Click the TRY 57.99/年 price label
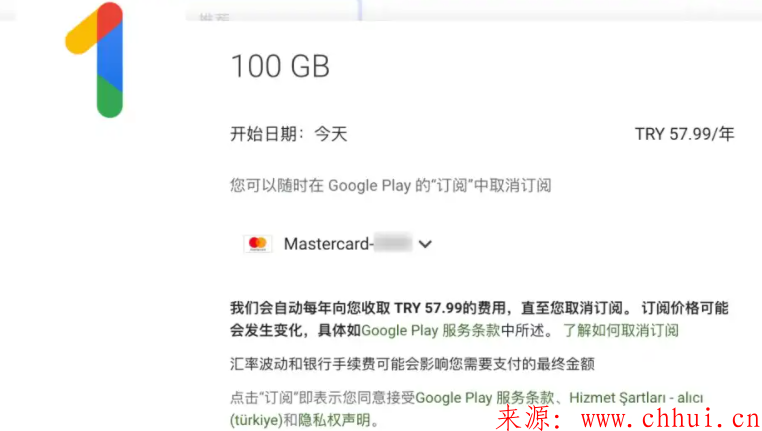Screen dimensions: 762x431 point(684,134)
